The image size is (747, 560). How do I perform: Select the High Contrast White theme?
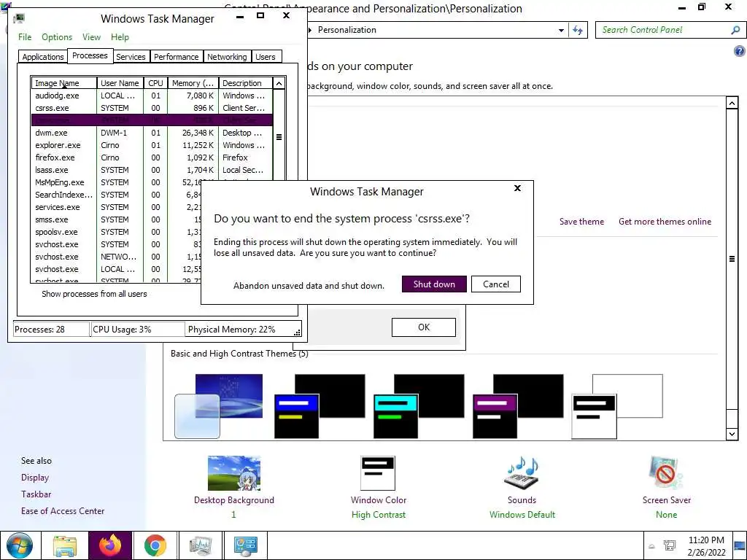[x=617, y=405]
